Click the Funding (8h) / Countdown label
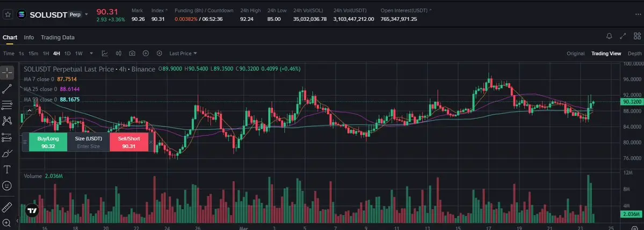Image resolution: width=644 pixels, height=230 pixels. pyautogui.click(x=204, y=10)
